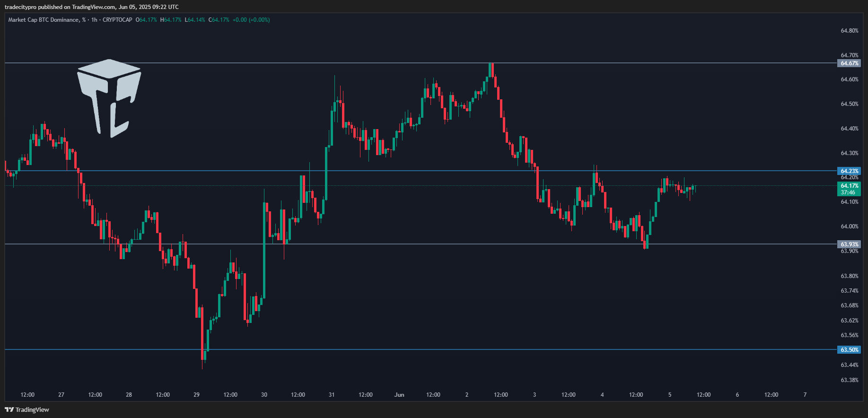The image size is (868, 418).
Task: Click the 63.38% price axis label
Action: pos(849,380)
